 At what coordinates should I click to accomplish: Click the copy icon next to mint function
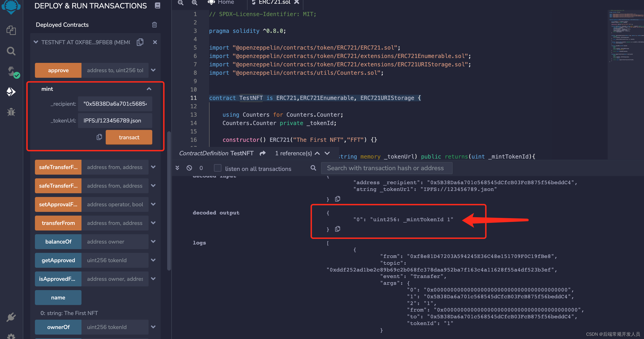98,137
